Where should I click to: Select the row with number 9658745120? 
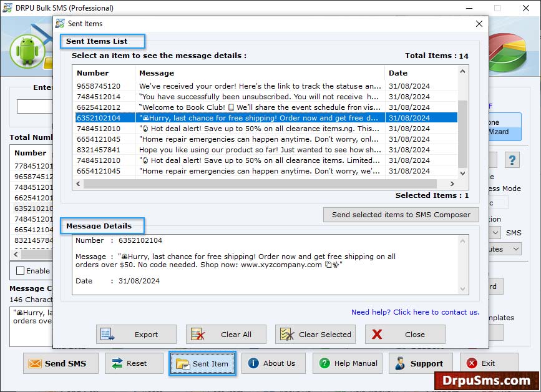pos(266,86)
